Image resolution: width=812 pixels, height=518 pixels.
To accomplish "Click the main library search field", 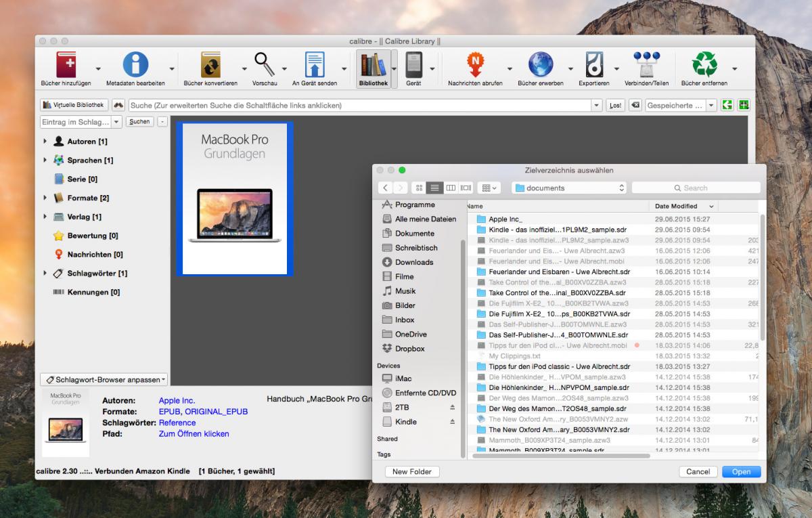I will (359, 106).
